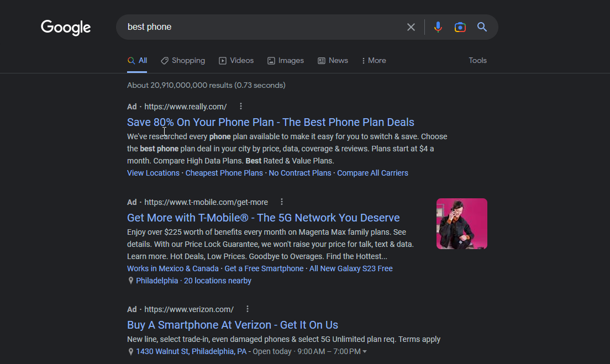This screenshot has height=364, width=610.
Task: Submit search with magnifying glass icon
Action: tap(482, 27)
